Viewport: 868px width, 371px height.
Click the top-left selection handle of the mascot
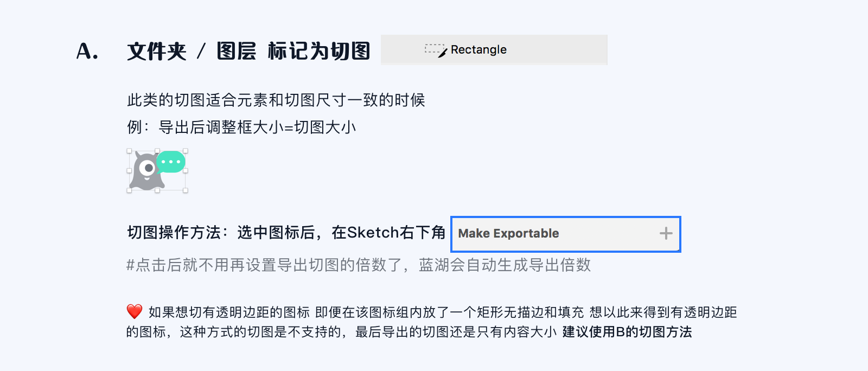[129, 151]
